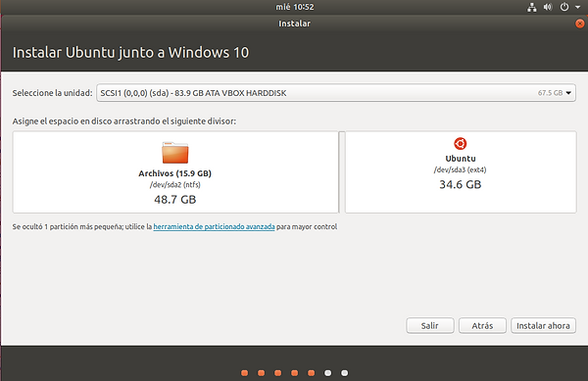The image size is (588, 381).
Task: Click the 'Seleccione la unidad:' label
Action: point(53,93)
